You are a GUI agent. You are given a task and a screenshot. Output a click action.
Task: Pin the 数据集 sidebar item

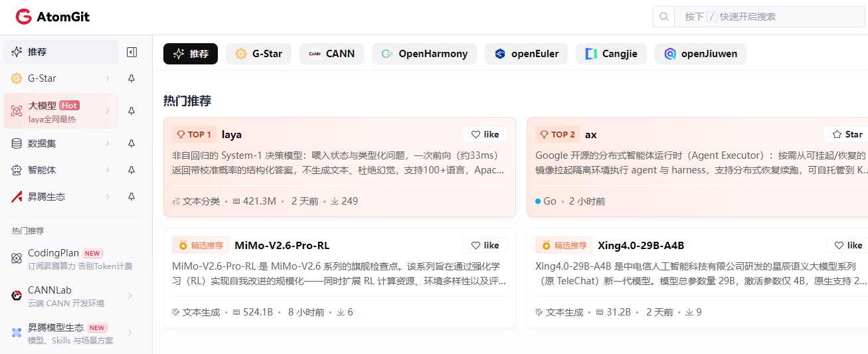[x=131, y=143]
